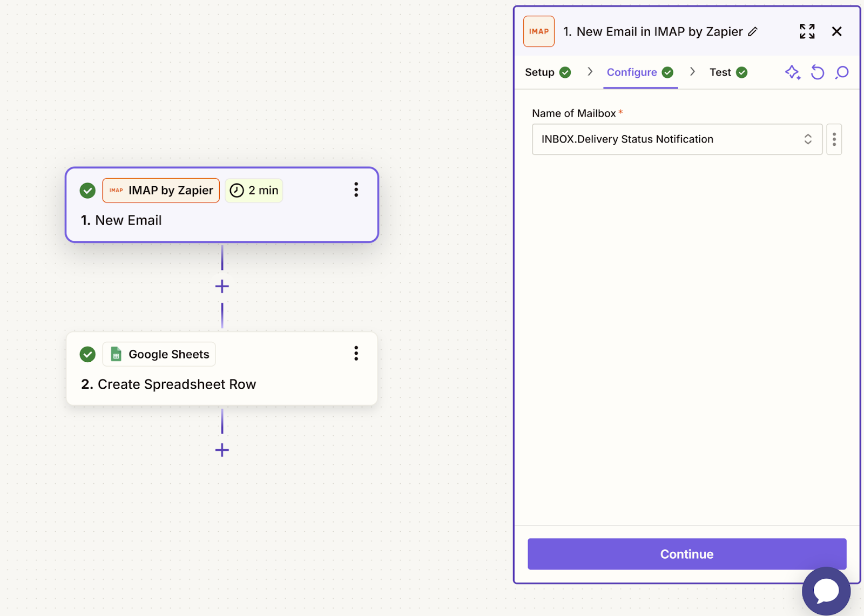Open the Google Sheets step three-dot menu
Image resolution: width=864 pixels, height=616 pixels.
pyautogui.click(x=356, y=353)
